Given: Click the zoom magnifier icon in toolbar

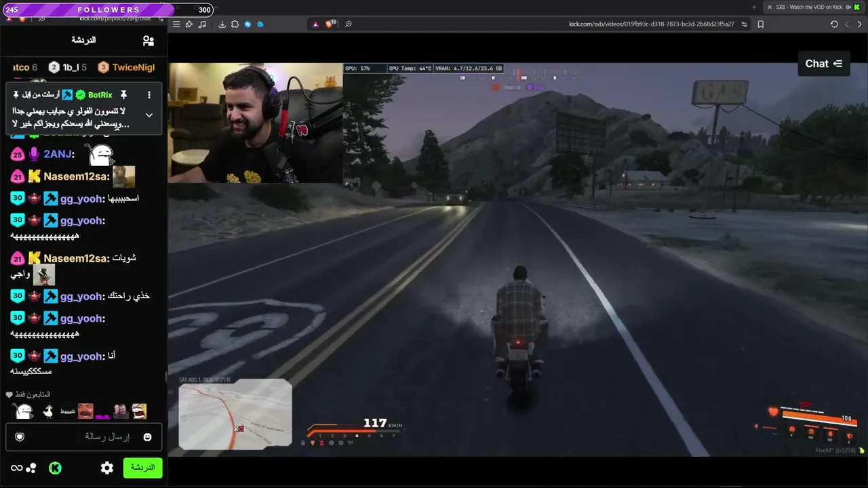Looking at the screenshot, I should pyautogui.click(x=349, y=24).
